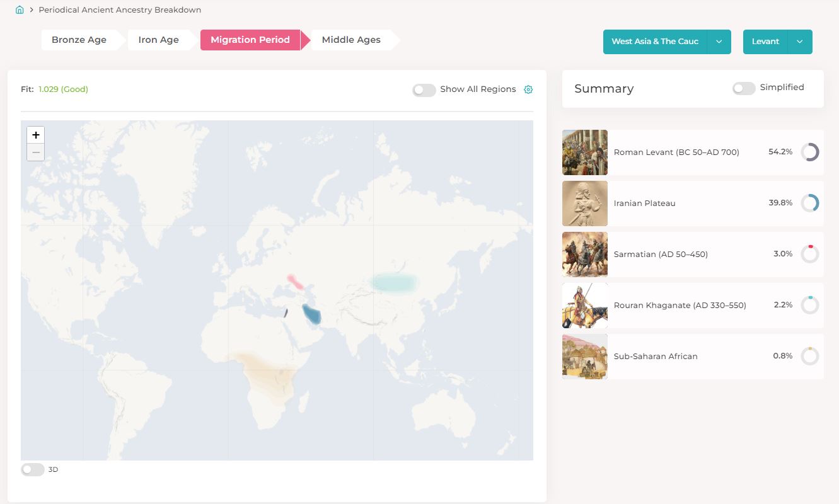Click the 54.2% Roman Levant value
This screenshot has width=839, height=504.
coord(780,152)
